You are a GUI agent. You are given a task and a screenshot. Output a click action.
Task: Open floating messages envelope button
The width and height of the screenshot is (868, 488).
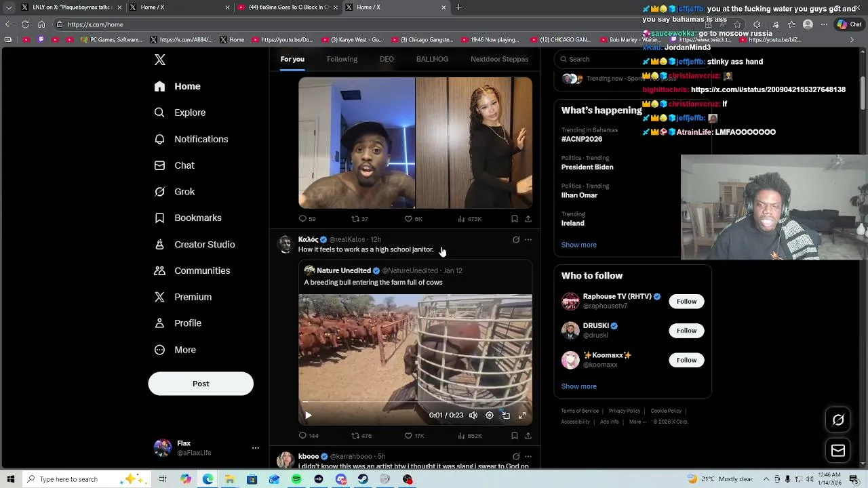tap(838, 451)
